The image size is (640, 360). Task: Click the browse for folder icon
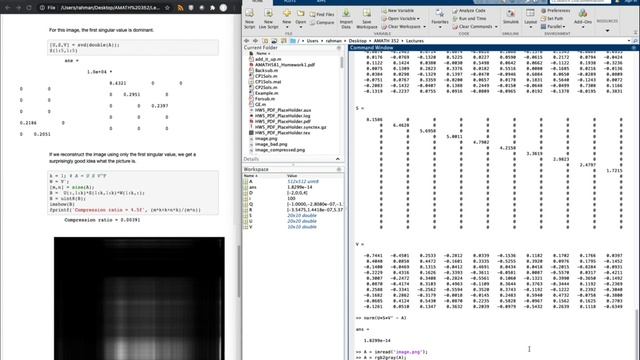pos(274,41)
